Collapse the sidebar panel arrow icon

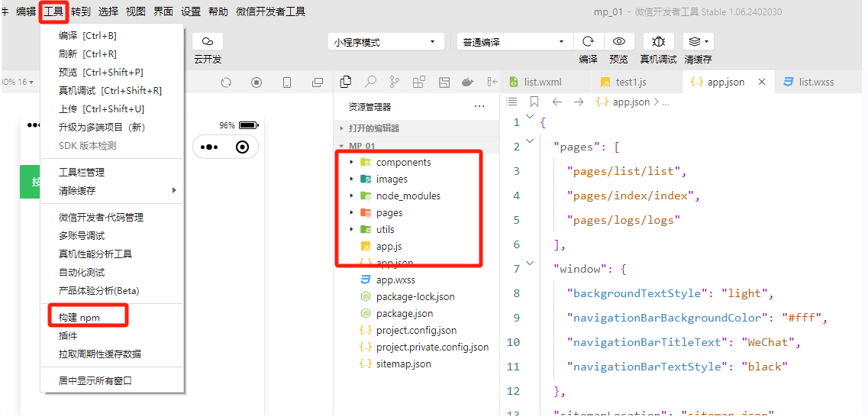(x=492, y=82)
